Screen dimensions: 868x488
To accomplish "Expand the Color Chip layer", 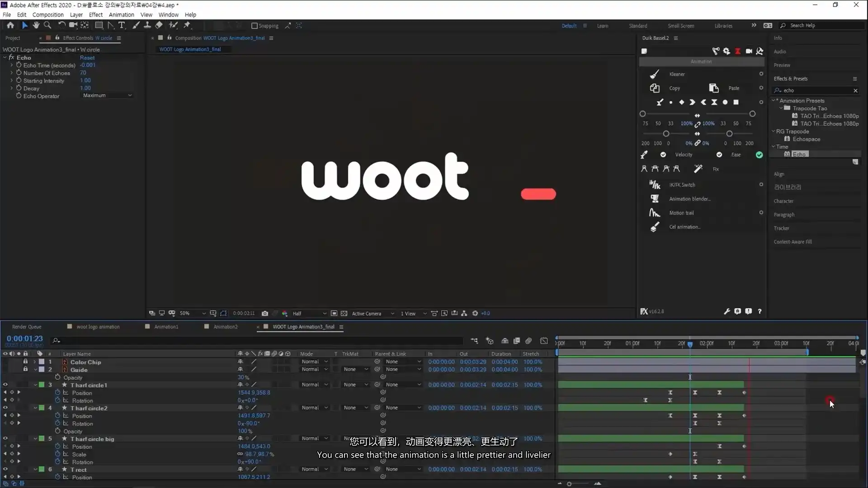I will coord(35,362).
